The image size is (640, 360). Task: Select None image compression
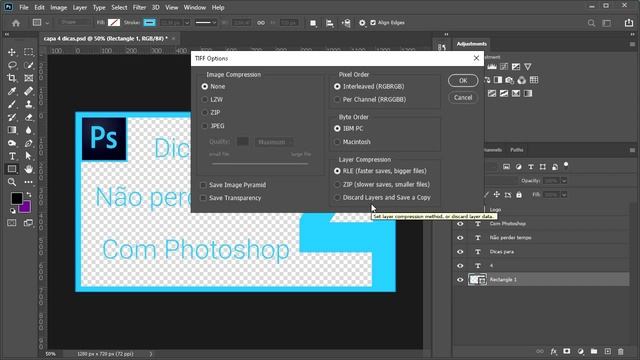[205, 87]
